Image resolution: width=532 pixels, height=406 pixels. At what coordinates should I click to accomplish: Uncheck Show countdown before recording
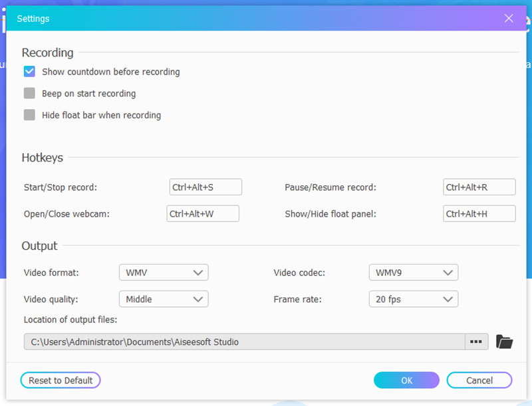29,72
